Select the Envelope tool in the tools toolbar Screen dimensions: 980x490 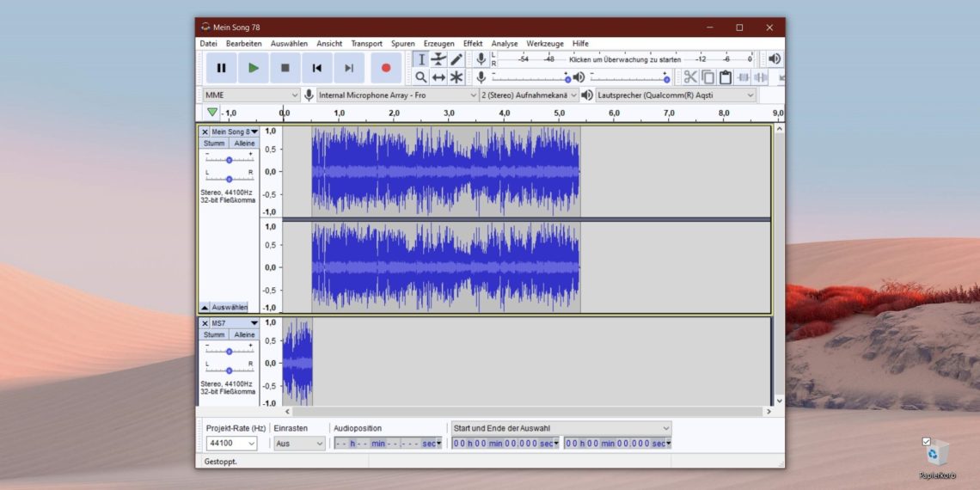click(438, 59)
